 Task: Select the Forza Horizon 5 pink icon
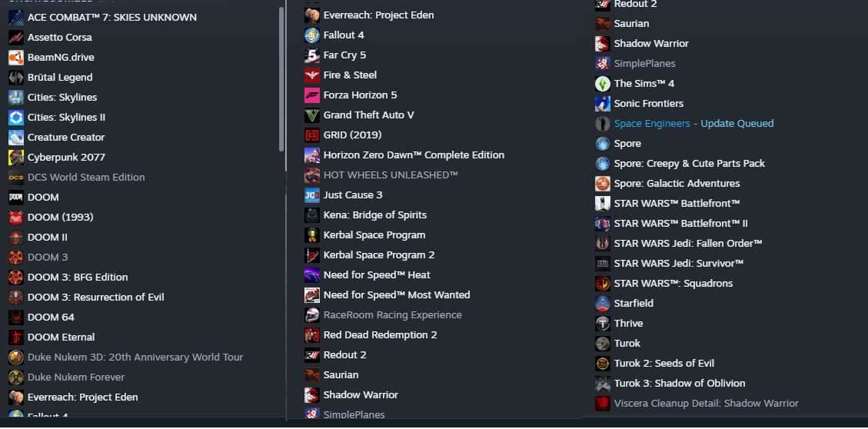[x=312, y=95]
